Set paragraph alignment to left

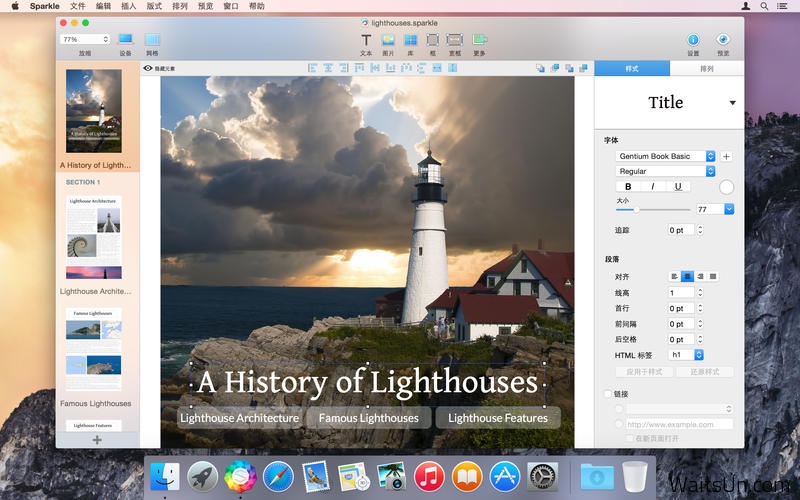(674, 277)
